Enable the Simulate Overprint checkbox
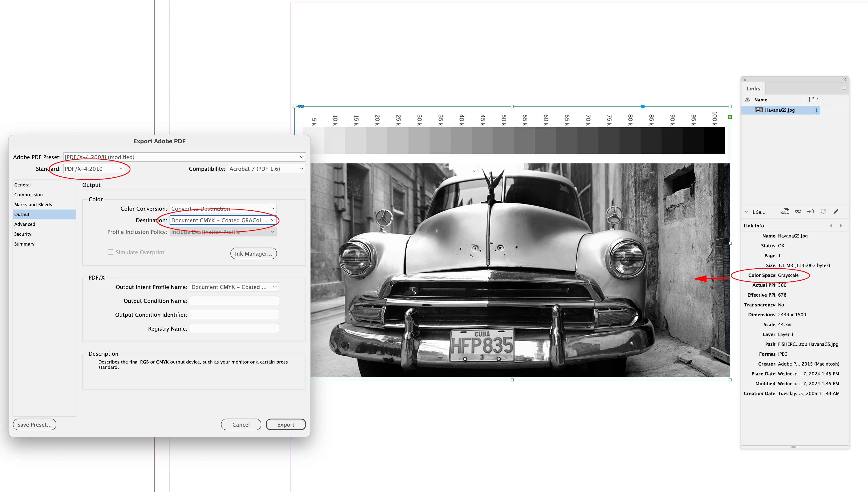Screen dimensions: 868x492 110,252
